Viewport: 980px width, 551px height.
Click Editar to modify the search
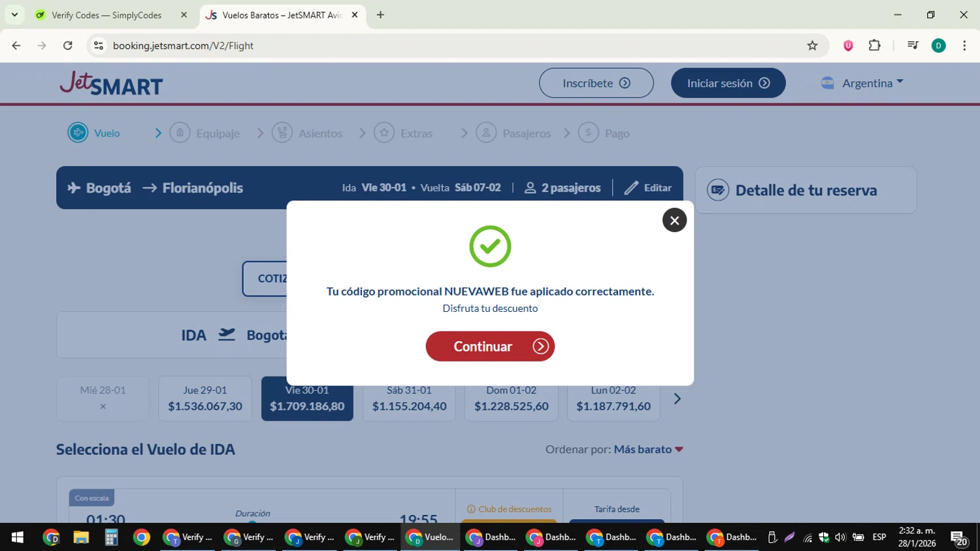[648, 188]
